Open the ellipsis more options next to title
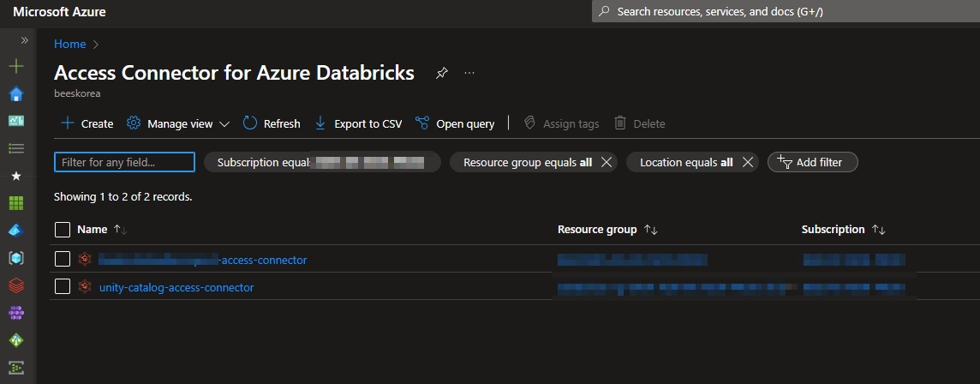Viewport: 980px width, 384px height. click(x=469, y=73)
